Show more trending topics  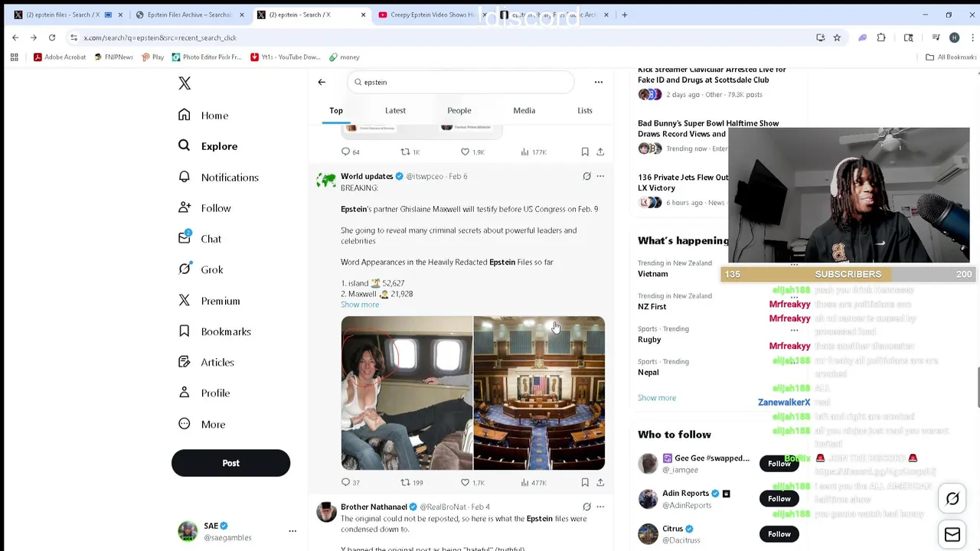tap(657, 398)
